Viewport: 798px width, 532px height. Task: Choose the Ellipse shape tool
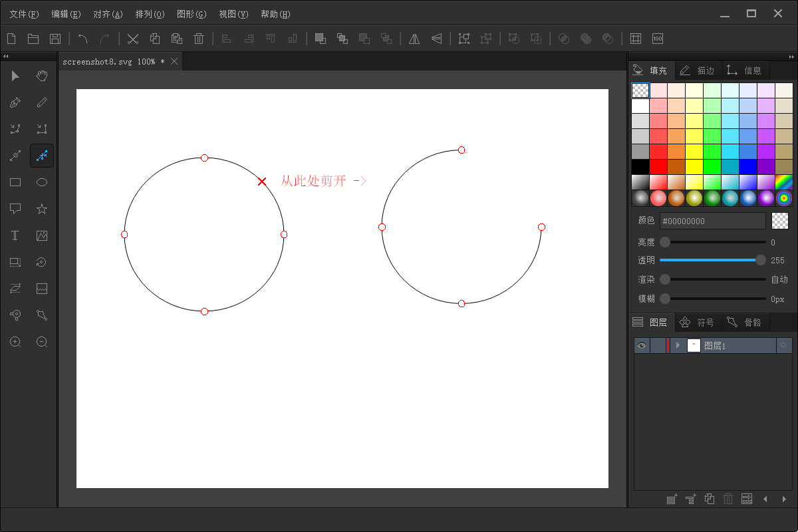42,182
